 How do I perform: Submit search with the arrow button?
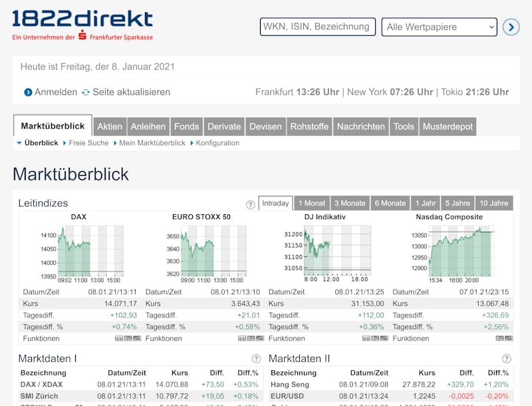511,27
